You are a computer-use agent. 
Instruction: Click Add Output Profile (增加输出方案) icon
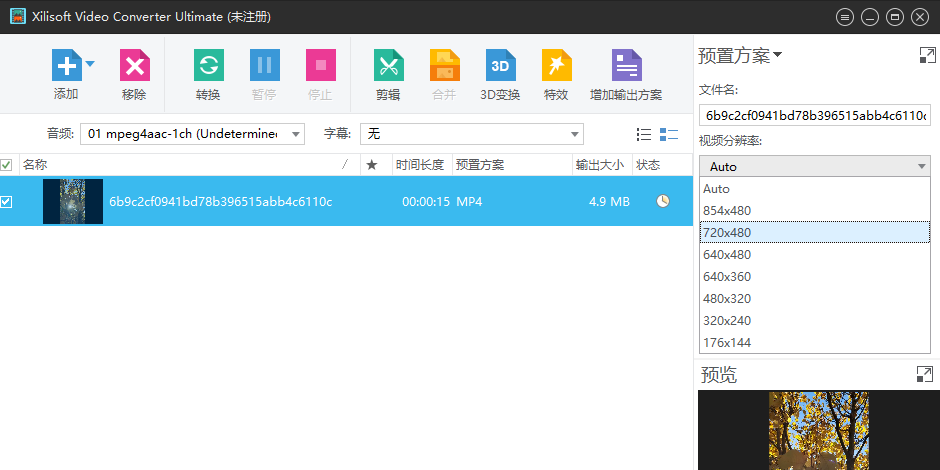[626, 67]
